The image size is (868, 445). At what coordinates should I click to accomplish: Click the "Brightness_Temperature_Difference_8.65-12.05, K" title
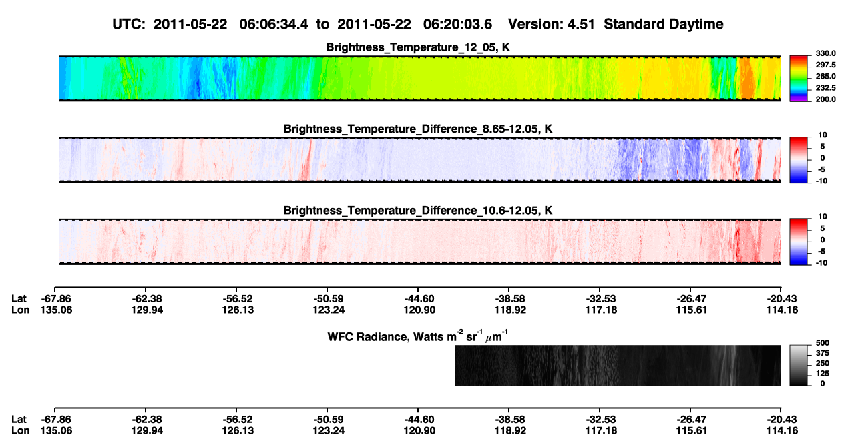pyautogui.click(x=418, y=129)
